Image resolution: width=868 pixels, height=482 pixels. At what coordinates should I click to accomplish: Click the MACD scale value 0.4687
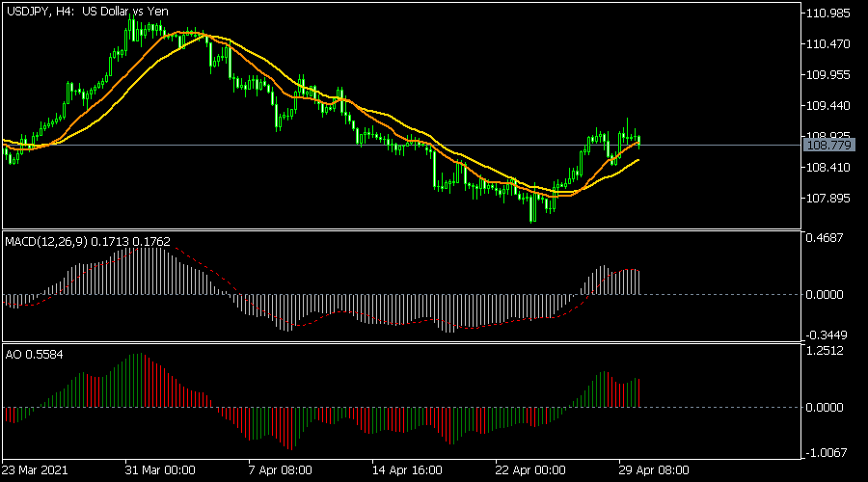[x=827, y=237]
